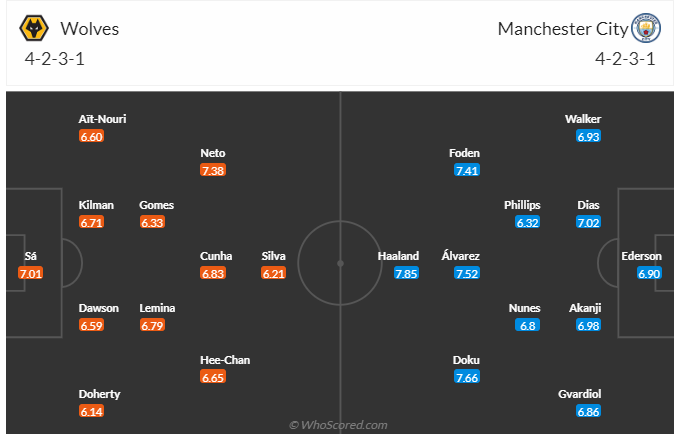
Task: Select Phillips' 6.32 rating badge
Action: (527, 223)
